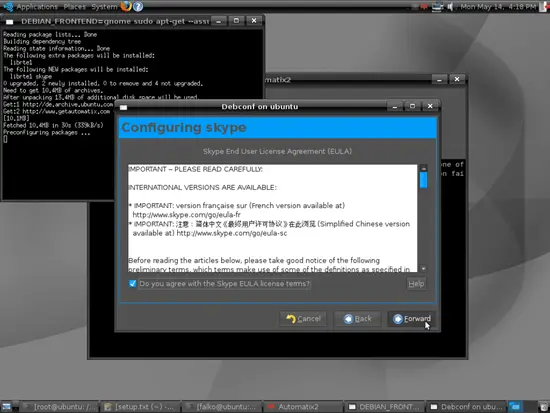The height and width of the screenshot is (413, 550).
Task: Uncheck the Skype EULA agreement checkbox
Action: click(133, 284)
